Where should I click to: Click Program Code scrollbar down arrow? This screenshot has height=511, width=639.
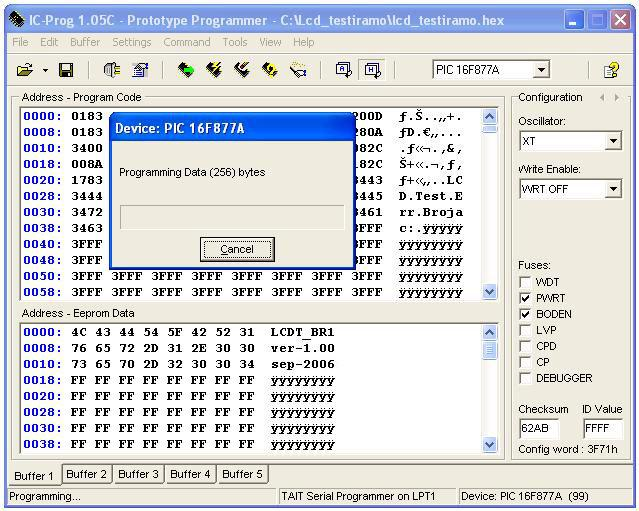(489, 292)
